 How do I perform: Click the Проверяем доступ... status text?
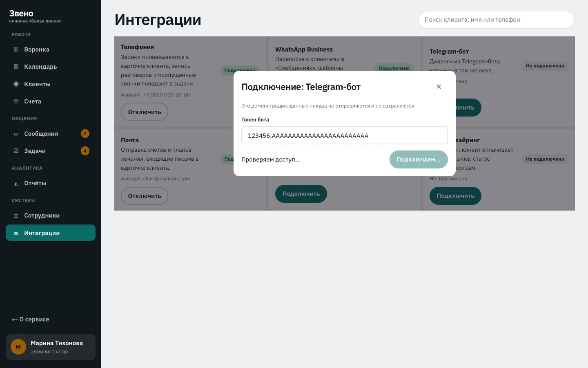[271, 159]
